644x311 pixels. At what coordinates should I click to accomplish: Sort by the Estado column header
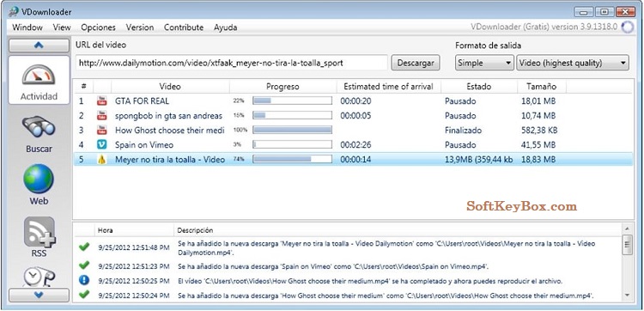[x=478, y=86]
